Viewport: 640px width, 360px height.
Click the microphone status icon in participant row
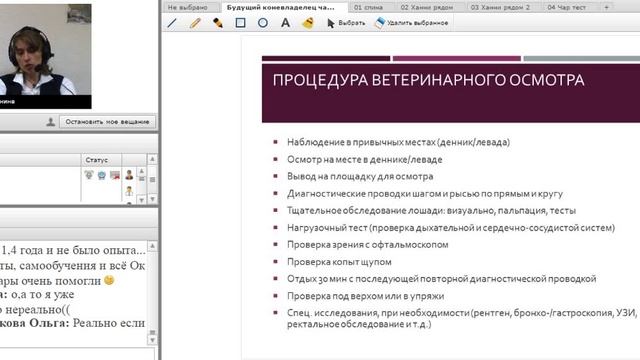[x=89, y=175]
